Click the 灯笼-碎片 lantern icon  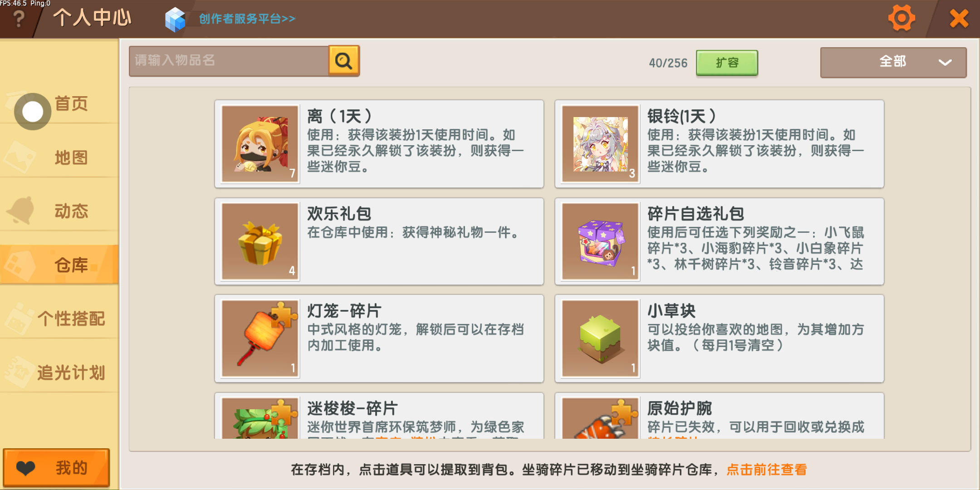[x=260, y=338]
